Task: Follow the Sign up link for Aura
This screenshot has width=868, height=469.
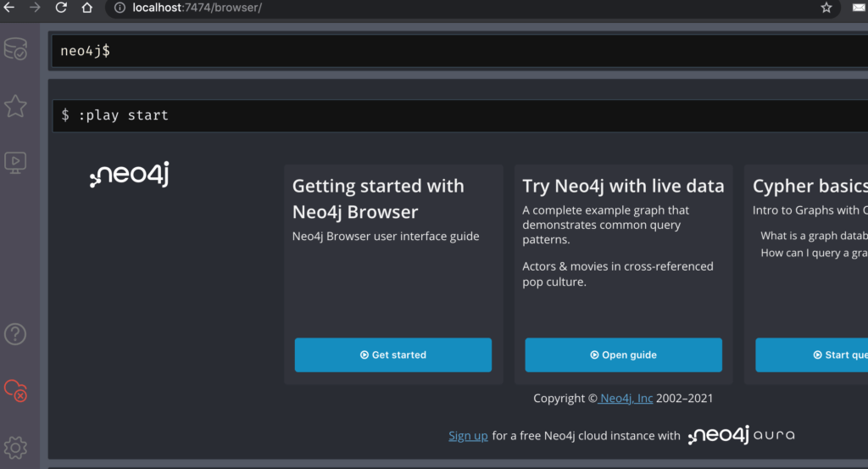Action: [468, 436]
